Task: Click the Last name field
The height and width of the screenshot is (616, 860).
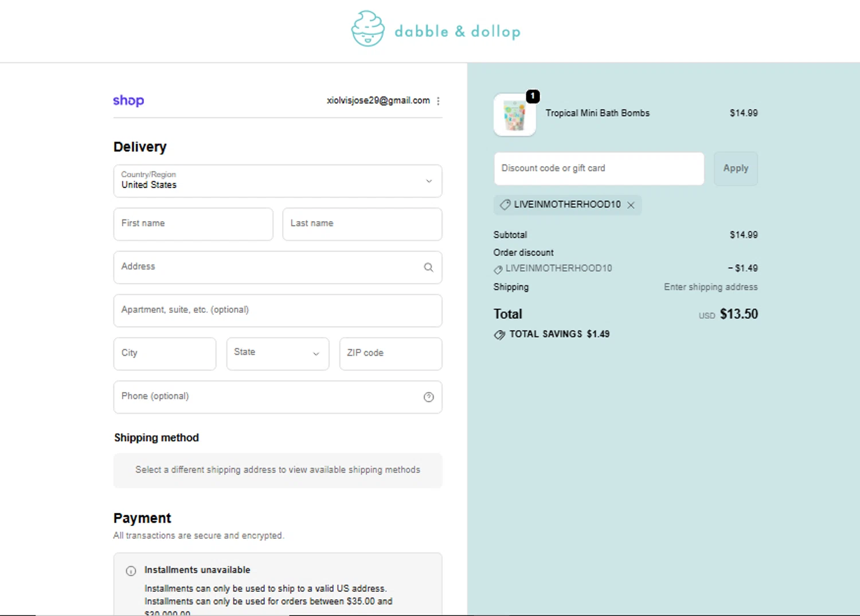Action: tap(362, 224)
